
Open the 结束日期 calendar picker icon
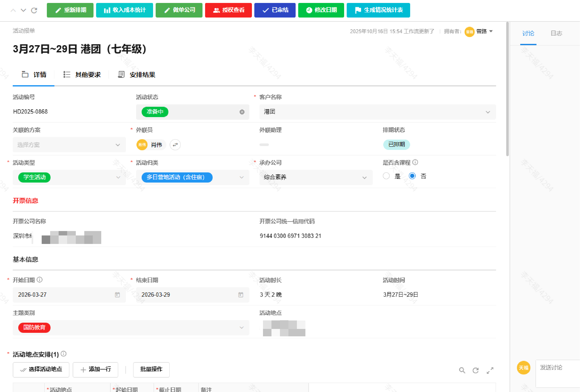click(240, 295)
